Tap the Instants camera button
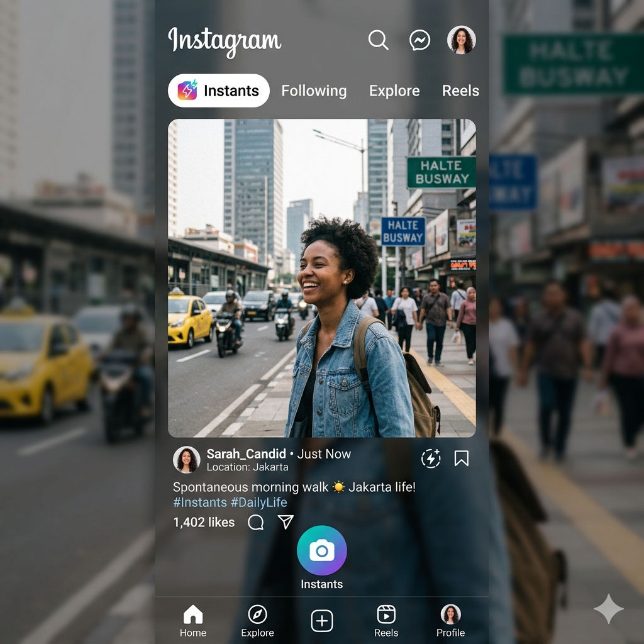The image size is (644, 644). pos(321,550)
